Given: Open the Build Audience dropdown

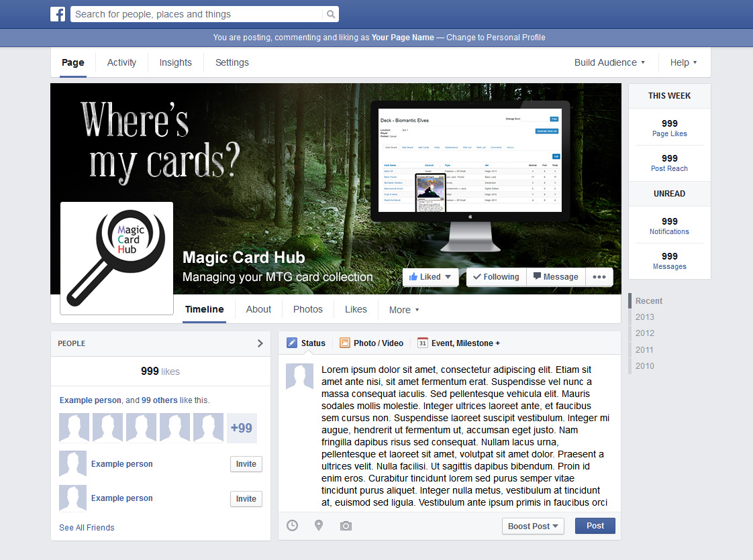Looking at the screenshot, I should pyautogui.click(x=609, y=62).
